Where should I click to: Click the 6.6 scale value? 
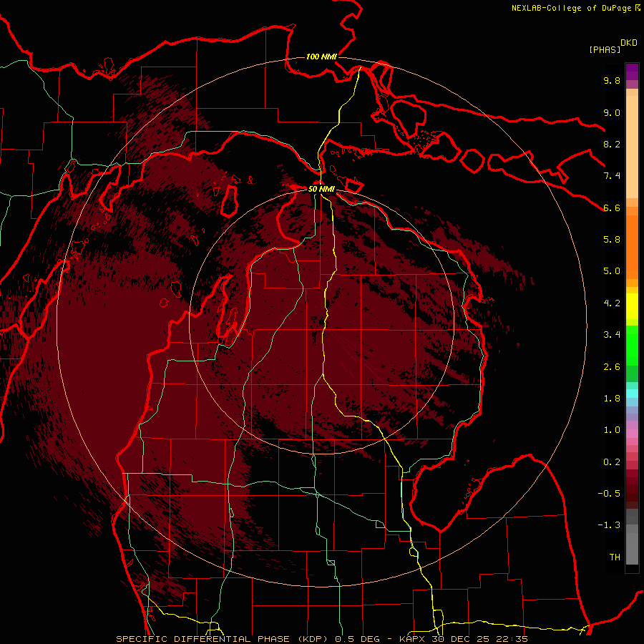[x=612, y=208]
